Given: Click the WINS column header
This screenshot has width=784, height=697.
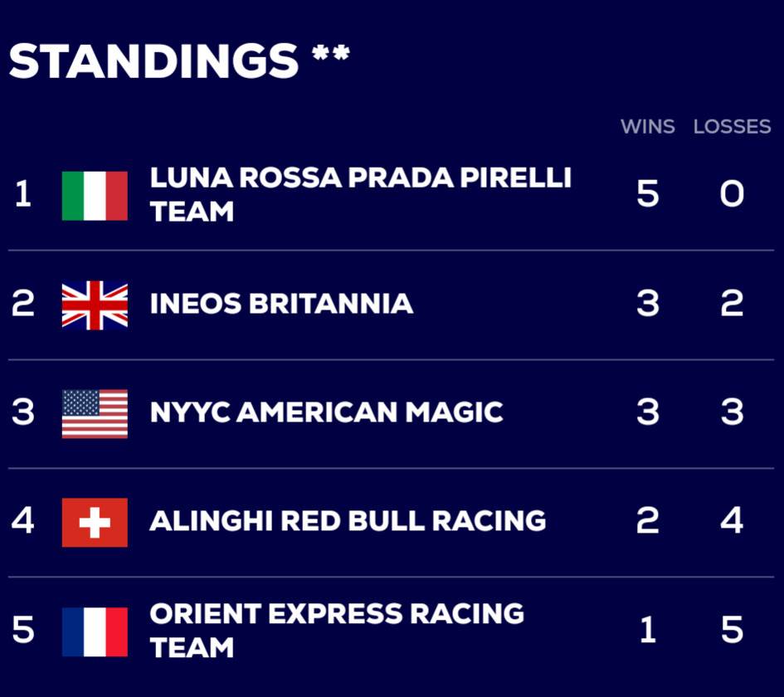Looking at the screenshot, I should [647, 127].
